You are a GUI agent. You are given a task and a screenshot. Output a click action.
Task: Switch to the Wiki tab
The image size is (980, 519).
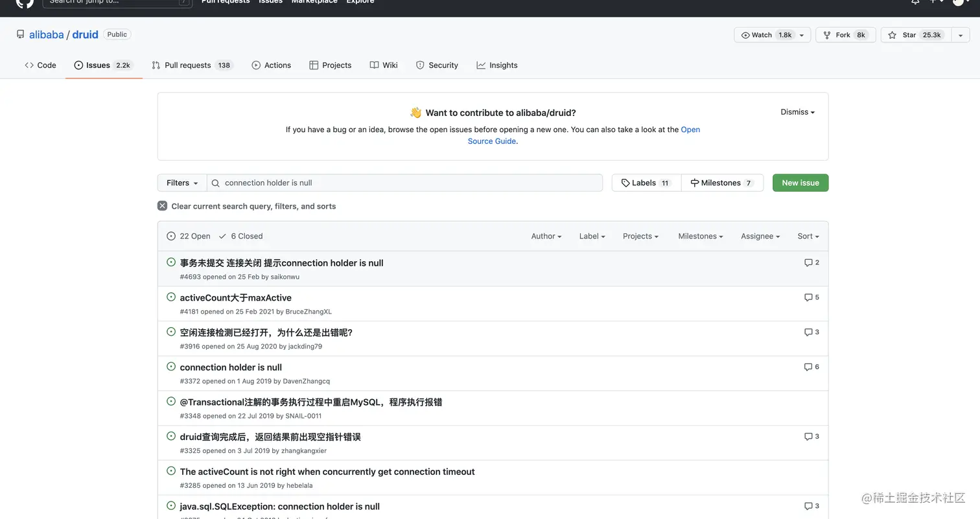point(384,65)
